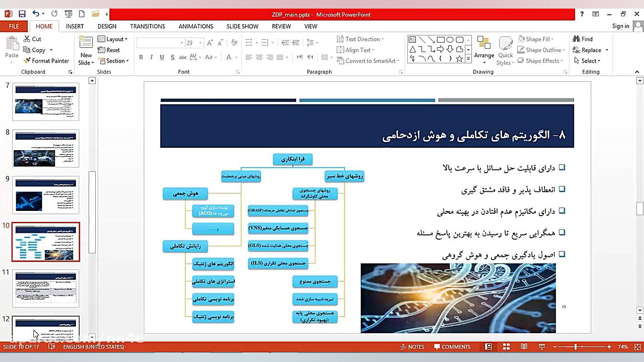
Task: Select the Format Painter tool
Action: pyautogui.click(x=46, y=61)
